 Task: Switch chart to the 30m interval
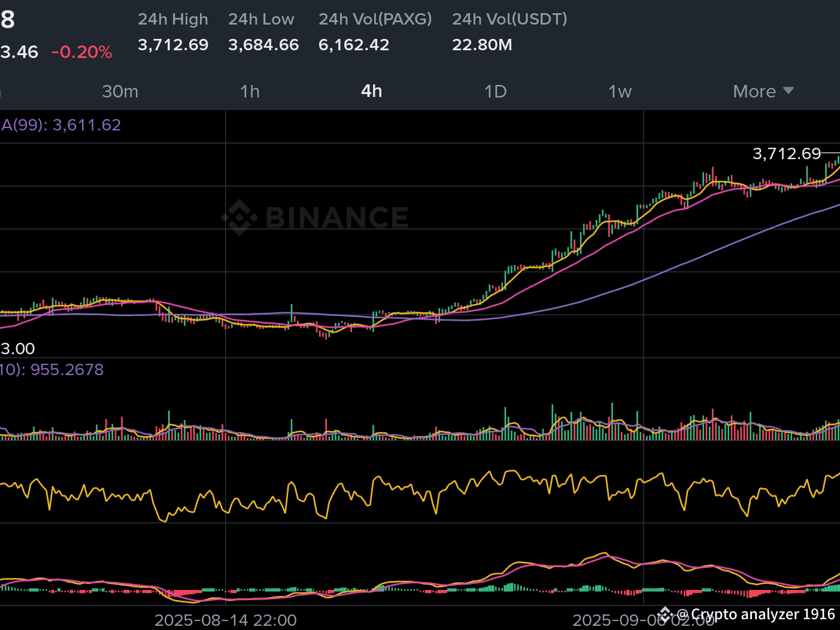[x=120, y=92]
